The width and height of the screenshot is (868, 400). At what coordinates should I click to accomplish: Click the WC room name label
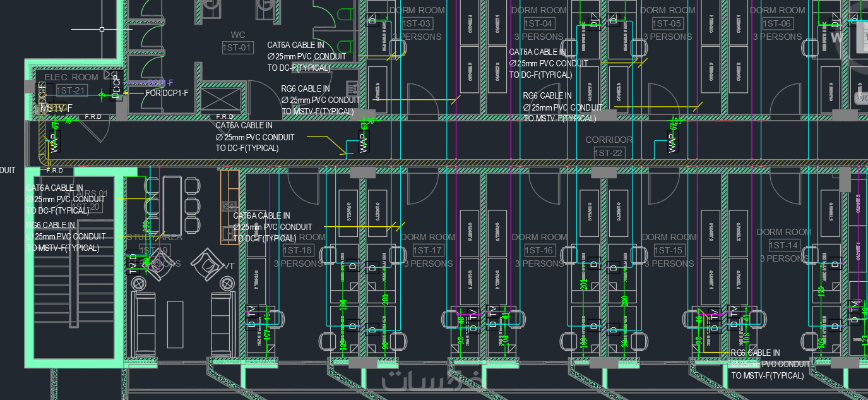pos(238,35)
